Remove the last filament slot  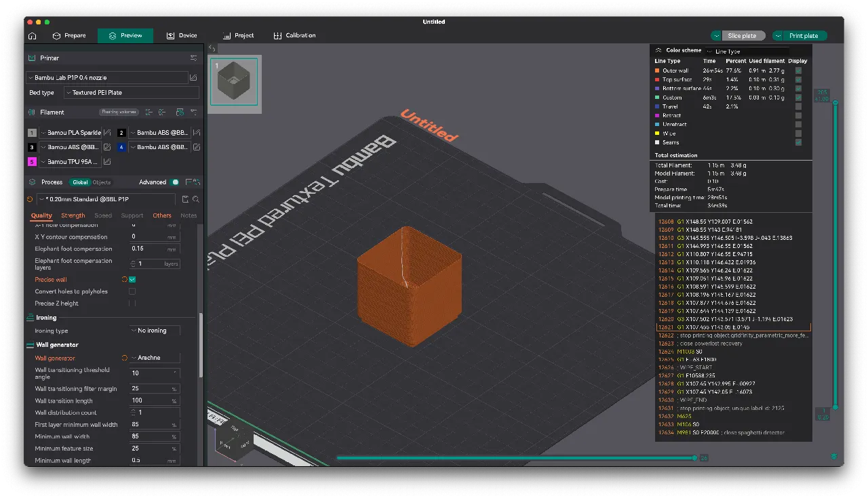(162, 112)
